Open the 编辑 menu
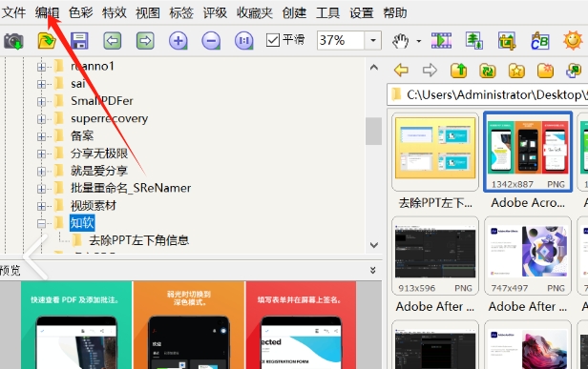The width and height of the screenshot is (588, 369). click(x=48, y=12)
